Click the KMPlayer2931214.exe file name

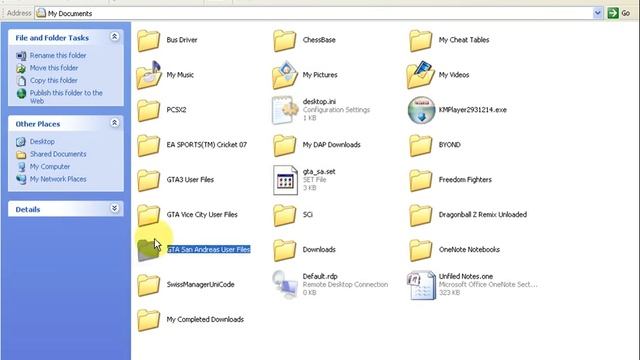[x=473, y=109]
